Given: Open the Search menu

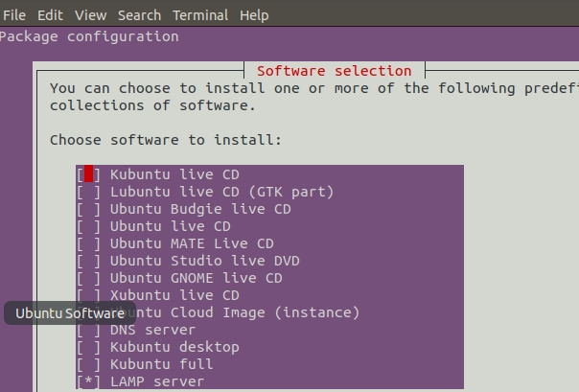Looking at the screenshot, I should click(139, 15).
